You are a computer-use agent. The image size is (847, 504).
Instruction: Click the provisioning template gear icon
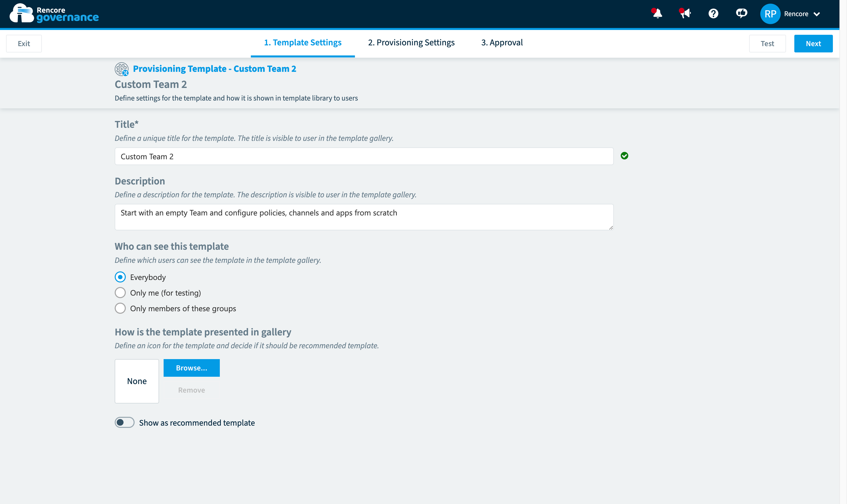[122, 69]
